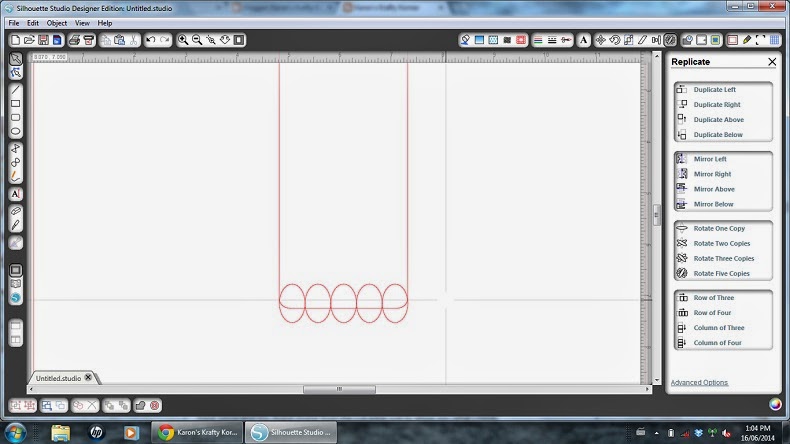790x444 pixels.
Task: Open Windows Start menu
Action: coord(15,432)
